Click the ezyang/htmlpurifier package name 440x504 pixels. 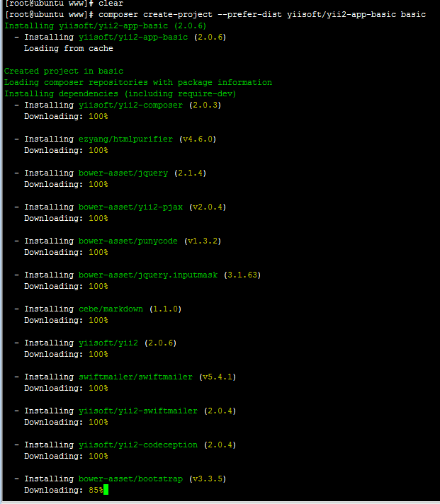(125, 139)
